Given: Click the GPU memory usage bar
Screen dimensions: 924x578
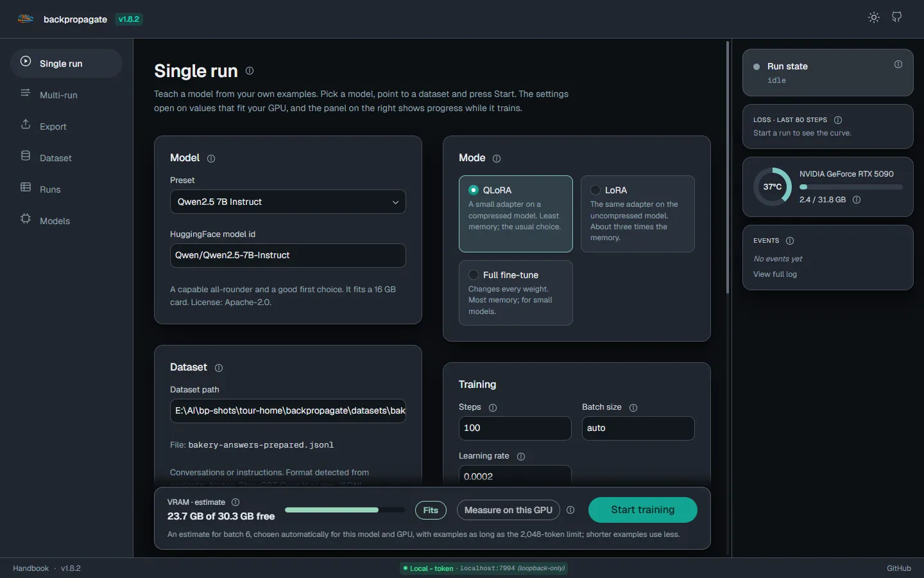Looking at the screenshot, I should coord(851,187).
